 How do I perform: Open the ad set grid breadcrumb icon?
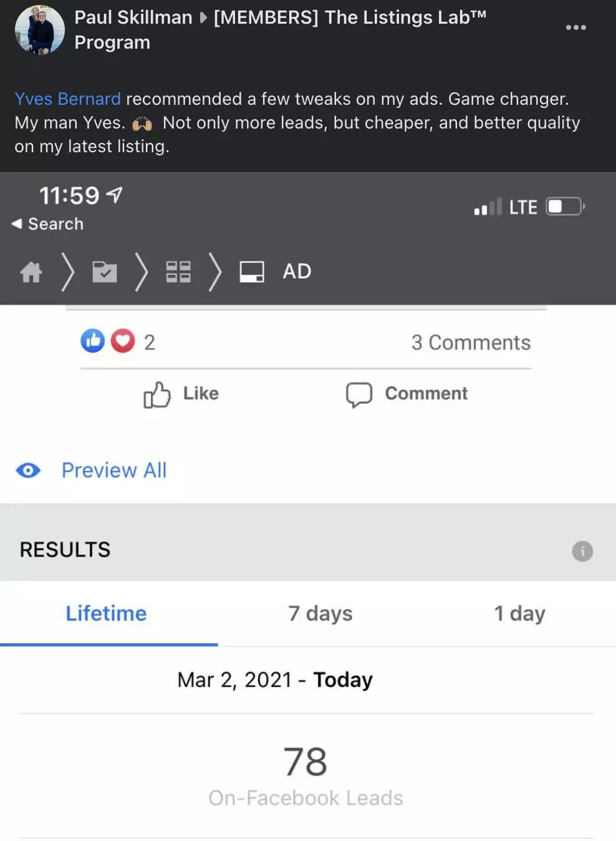click(178, 272)
